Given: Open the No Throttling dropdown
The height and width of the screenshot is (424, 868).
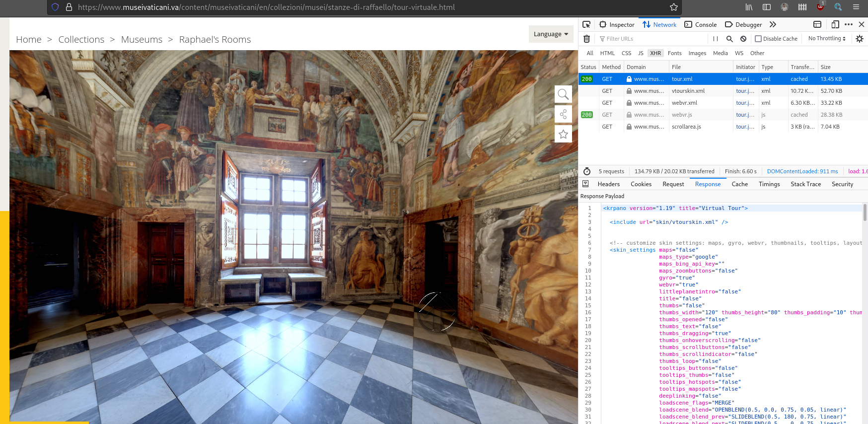Looking at the screenshot, I should (x=827, y=39).
